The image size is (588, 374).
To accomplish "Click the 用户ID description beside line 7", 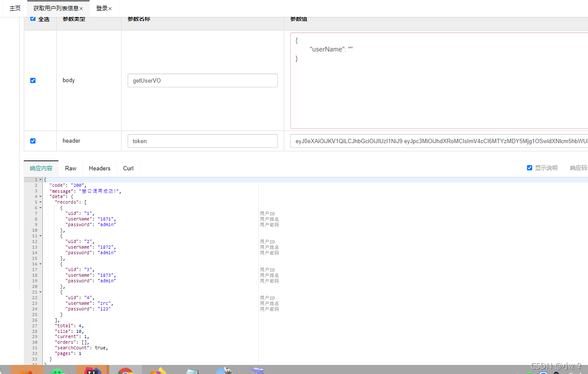I will tap(267, 214).
